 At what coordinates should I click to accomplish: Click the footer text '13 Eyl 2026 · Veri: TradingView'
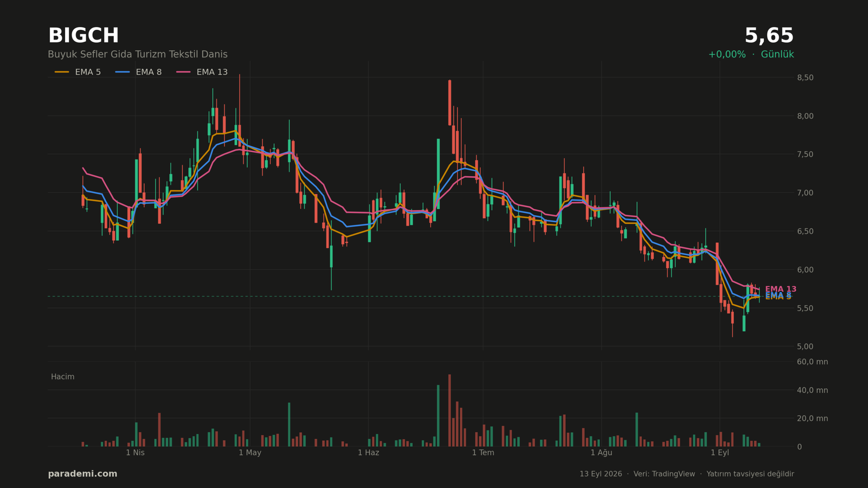(x=637, y=474)
